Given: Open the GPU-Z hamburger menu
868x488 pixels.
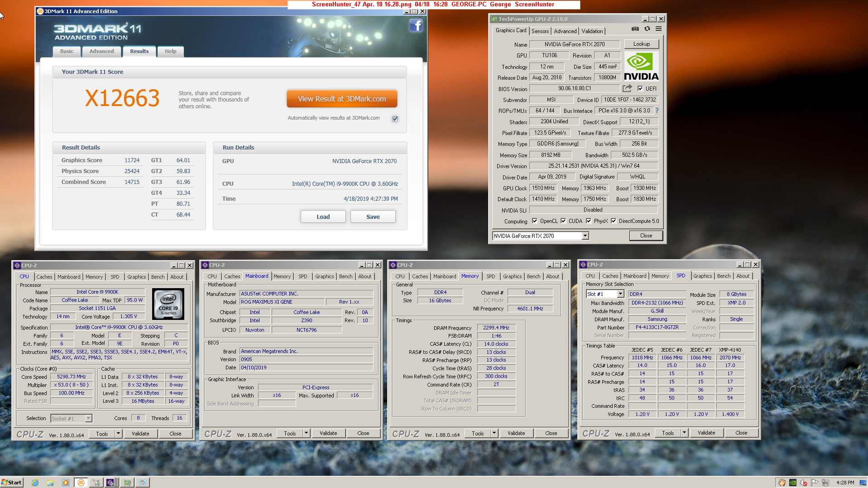Looking at the screenshot, I should coord(658,29).
